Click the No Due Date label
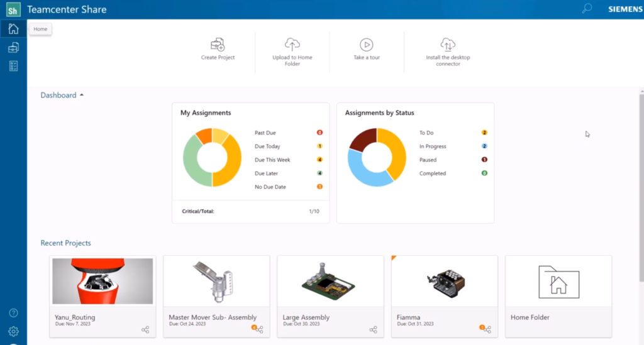Viewport: 644px width, 345px height. (270, 187)
